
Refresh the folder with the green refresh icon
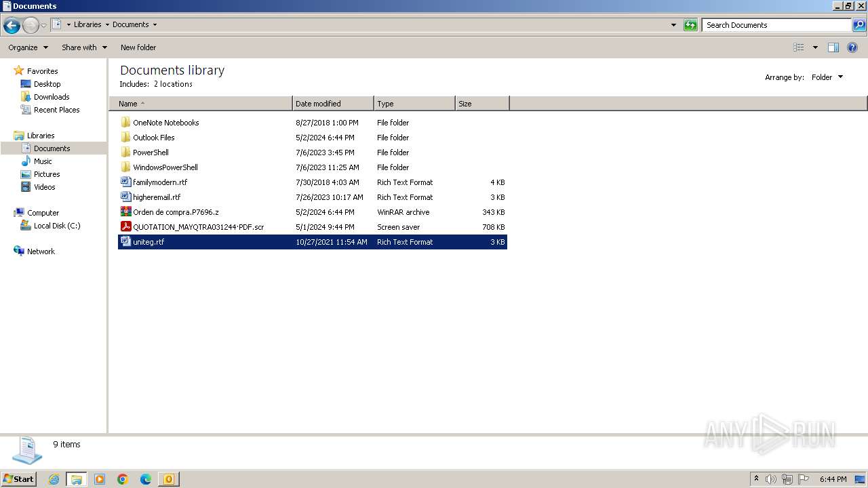pyautogui.click(x=690, y=25)
